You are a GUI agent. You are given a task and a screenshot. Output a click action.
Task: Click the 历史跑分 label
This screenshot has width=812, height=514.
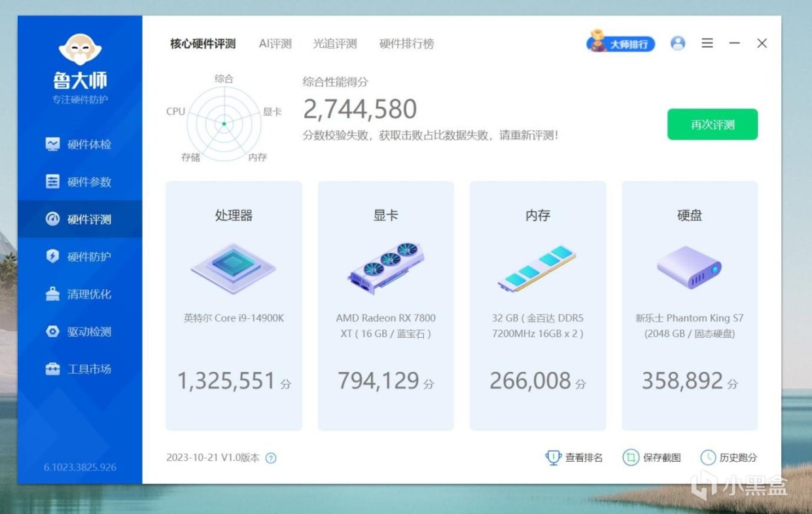click(738, 458)
